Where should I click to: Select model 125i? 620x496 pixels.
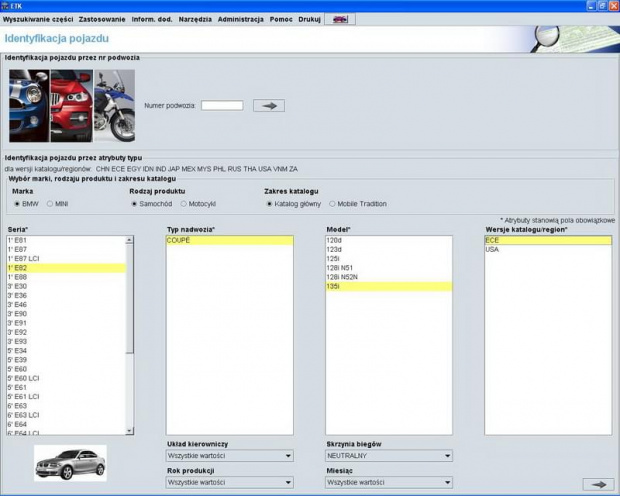tap(389, 259)
